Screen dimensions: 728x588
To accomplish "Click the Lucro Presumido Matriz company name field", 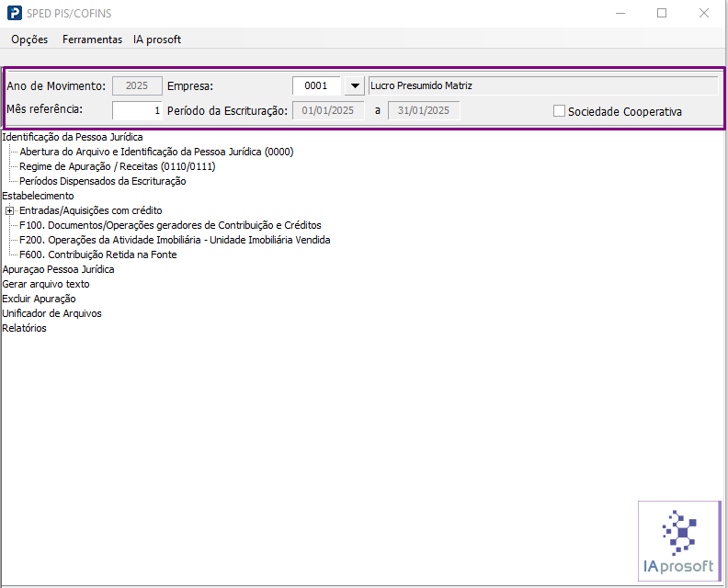I will [x=543, y=85].
